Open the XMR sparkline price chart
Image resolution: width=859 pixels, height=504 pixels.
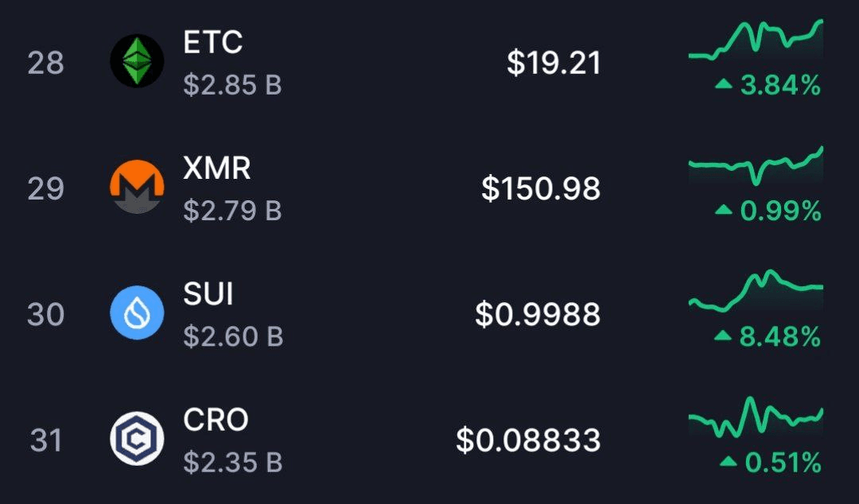(756, 165)
